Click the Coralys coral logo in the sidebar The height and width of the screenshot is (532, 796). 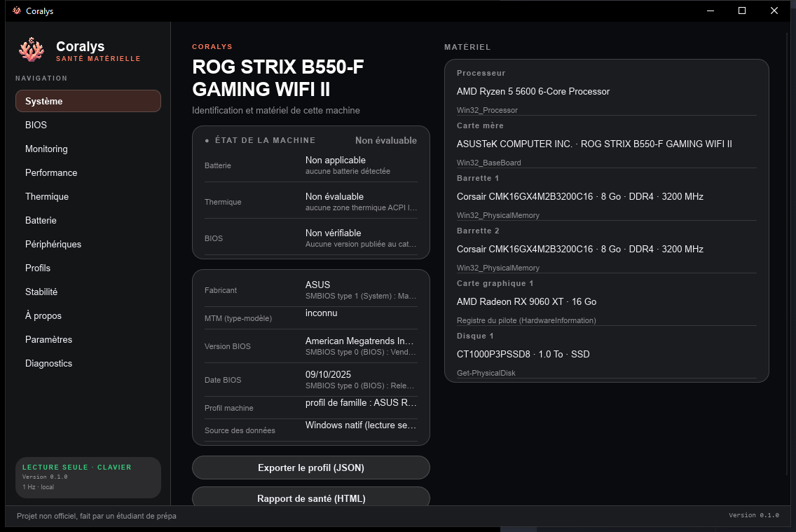tap(32, 50)
